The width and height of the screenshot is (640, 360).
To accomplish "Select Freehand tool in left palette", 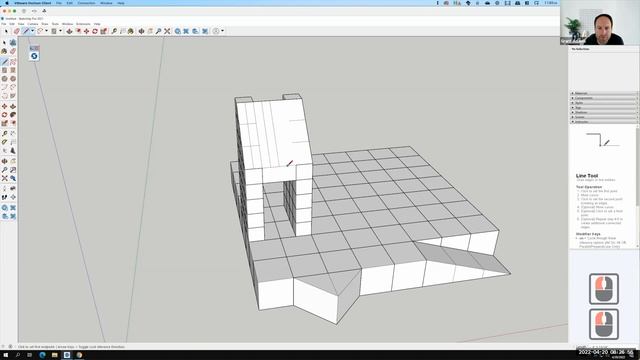I will point(13,62).
